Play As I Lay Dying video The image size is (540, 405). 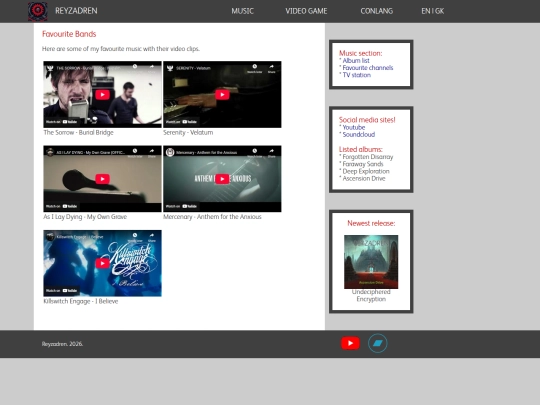102,179
